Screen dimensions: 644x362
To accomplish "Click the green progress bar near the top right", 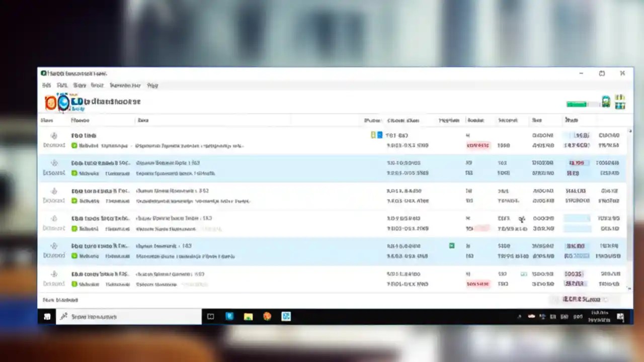I will 577,104.
